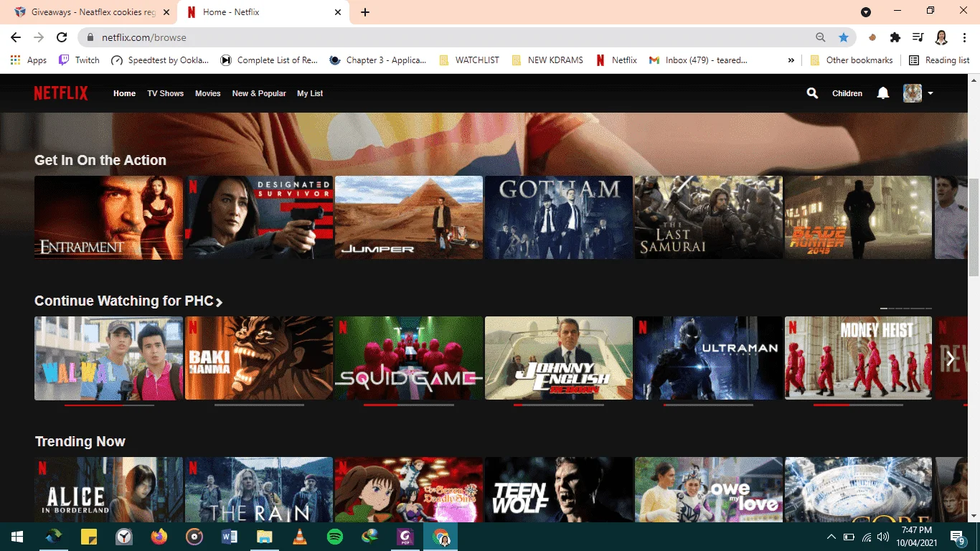Click the Johnny English Reborn progress bar

click(559, 405)
